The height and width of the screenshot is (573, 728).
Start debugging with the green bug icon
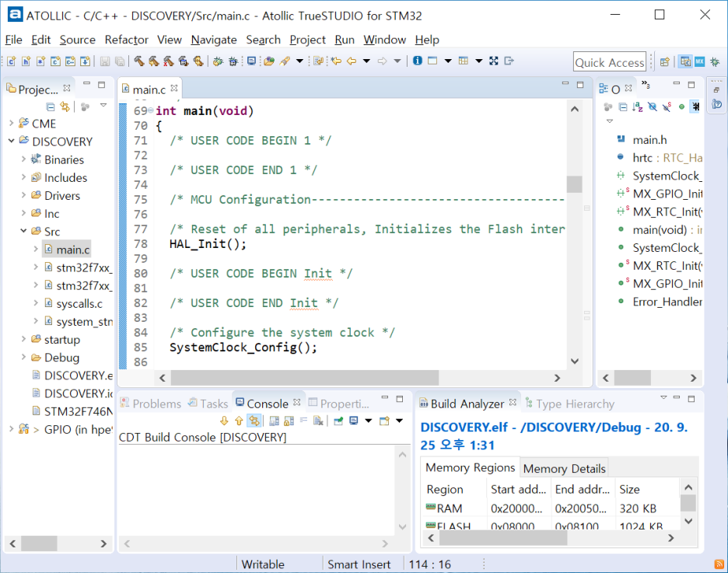click(x=218, y=61)
